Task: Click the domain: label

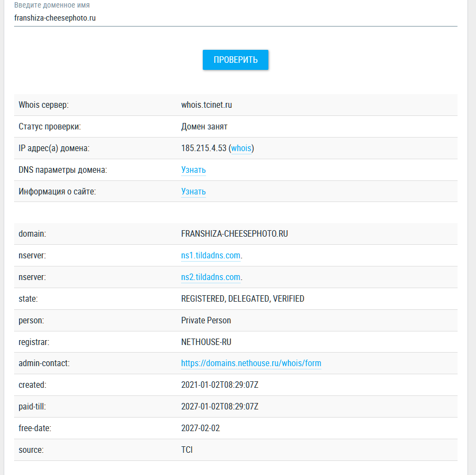Action: pyautogui.click(x=32, y=233)
